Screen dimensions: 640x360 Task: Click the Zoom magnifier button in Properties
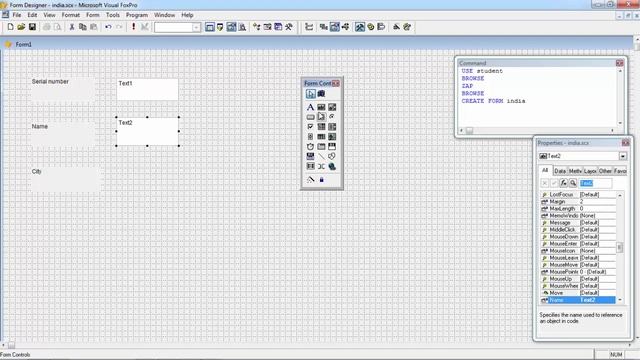pos(573,183)
